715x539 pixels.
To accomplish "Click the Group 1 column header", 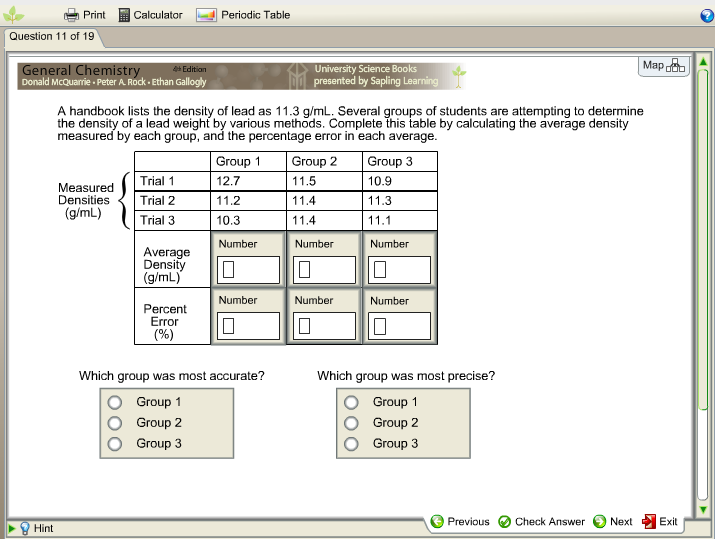I will (238, 161).
